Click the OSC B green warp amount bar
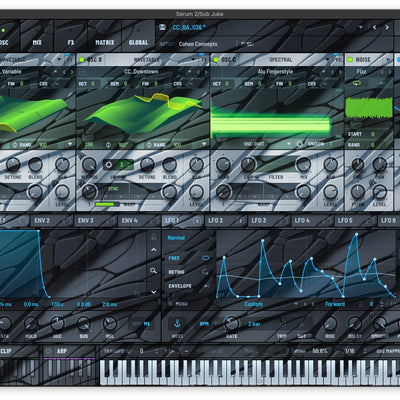Screen dimensions: 400x400 (x=107, y=204)
